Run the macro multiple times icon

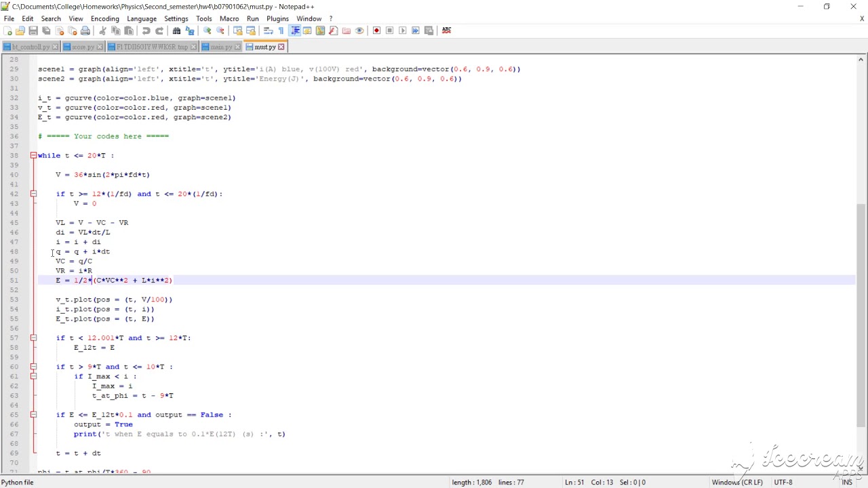point(416,30)
